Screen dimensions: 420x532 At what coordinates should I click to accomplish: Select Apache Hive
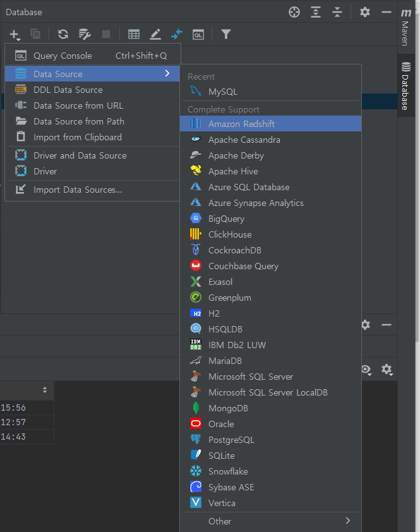270,171
